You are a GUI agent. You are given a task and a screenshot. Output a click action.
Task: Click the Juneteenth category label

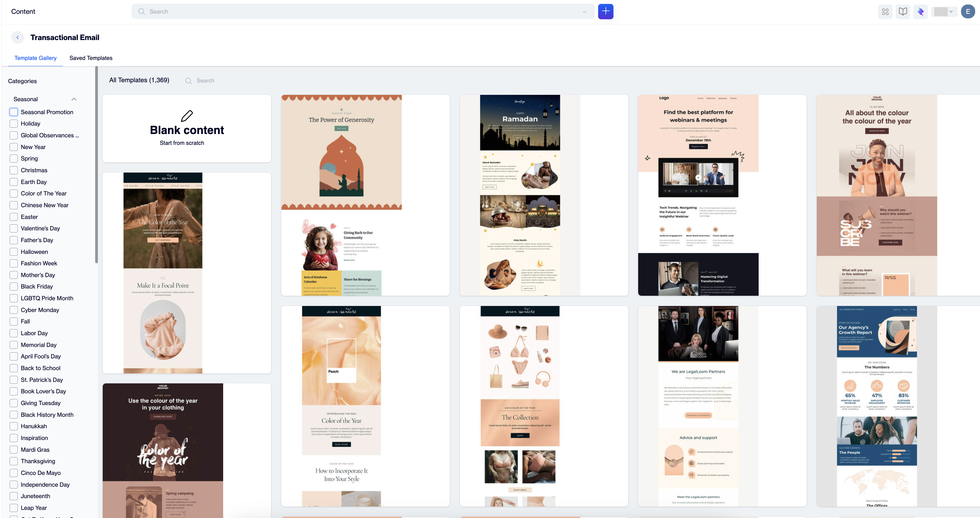[x=35, y=496]
